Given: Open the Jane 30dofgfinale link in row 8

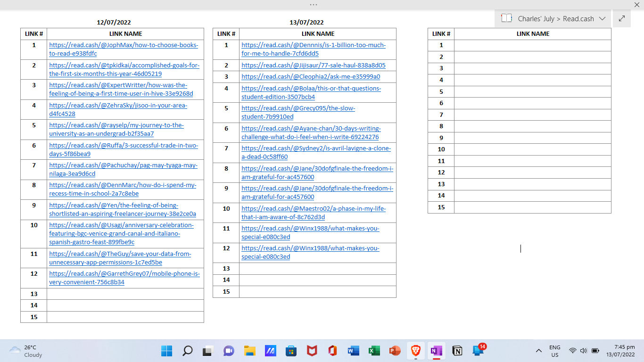Looking at the screenshot, I should [317, 173].
